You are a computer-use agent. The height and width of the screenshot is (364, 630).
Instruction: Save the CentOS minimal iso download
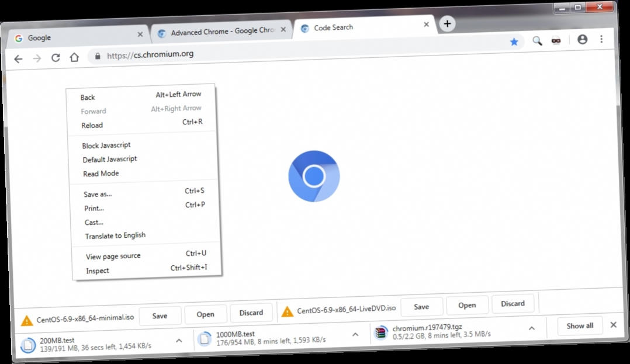(160, 316)
